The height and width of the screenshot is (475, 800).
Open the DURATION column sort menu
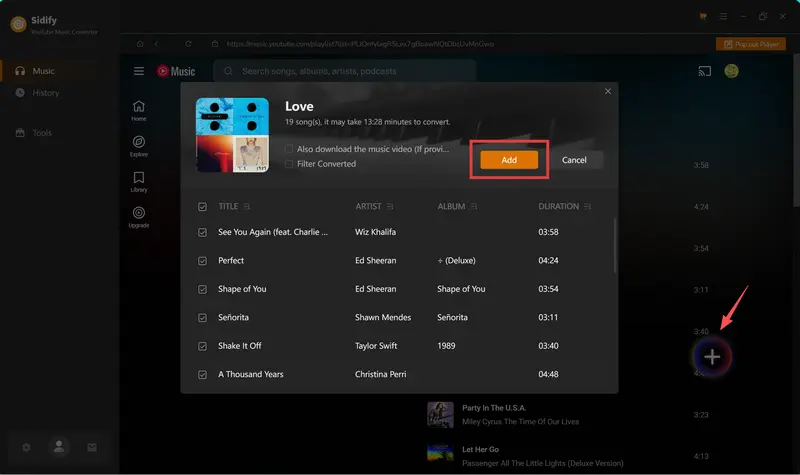click(587, 207)
